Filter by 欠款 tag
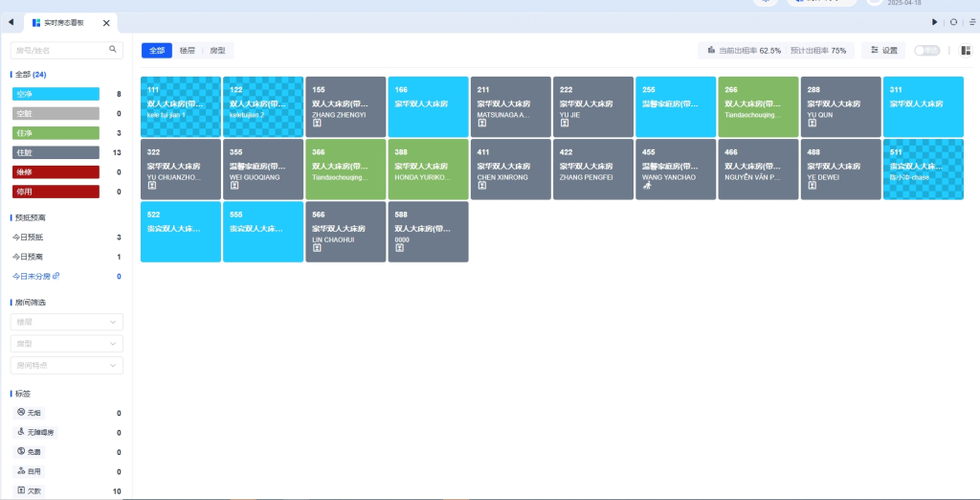The width and height of the screenshot is (980, 500). (x=30, y=490)
